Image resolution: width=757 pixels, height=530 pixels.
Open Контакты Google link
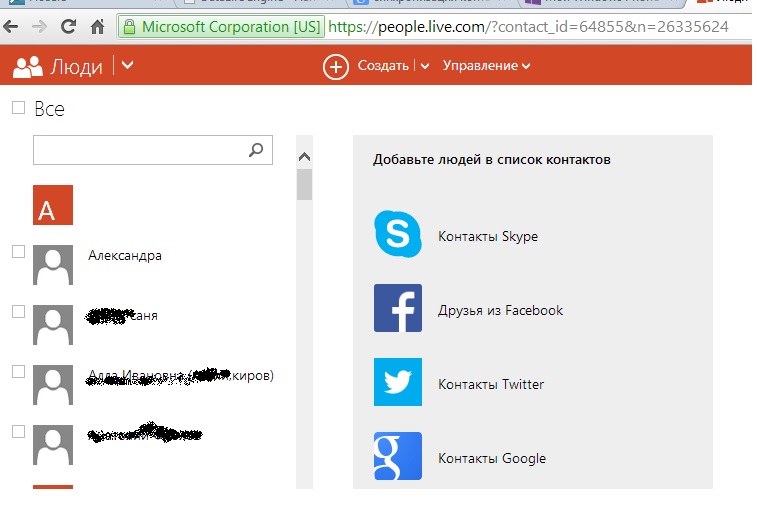pos(492,458)
